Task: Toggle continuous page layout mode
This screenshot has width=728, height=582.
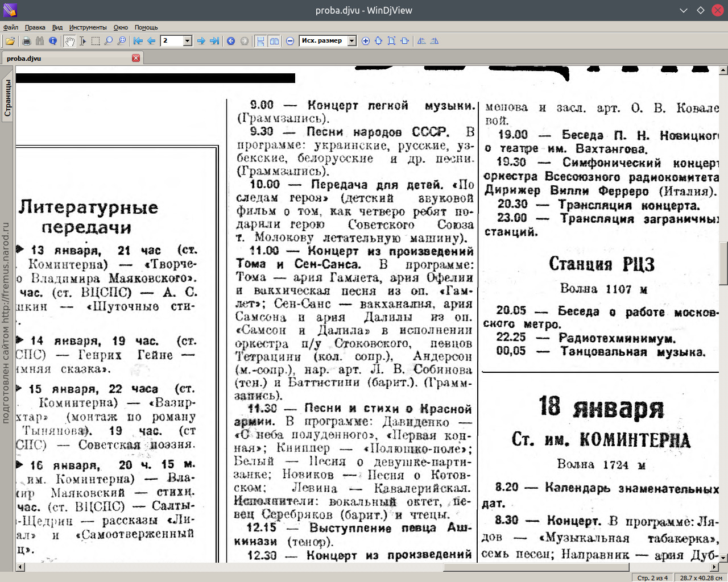Action: (260, 41)
